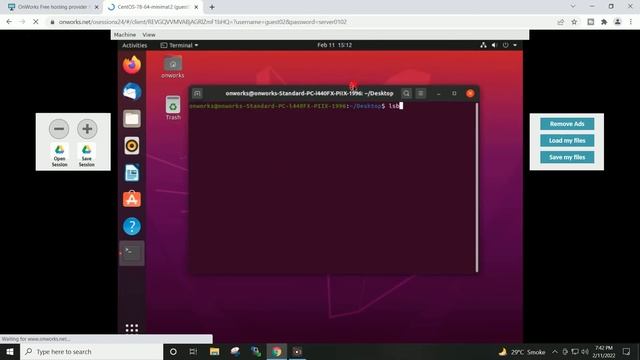
Task: Open the Windows Start menu
Action: (10, 351)
